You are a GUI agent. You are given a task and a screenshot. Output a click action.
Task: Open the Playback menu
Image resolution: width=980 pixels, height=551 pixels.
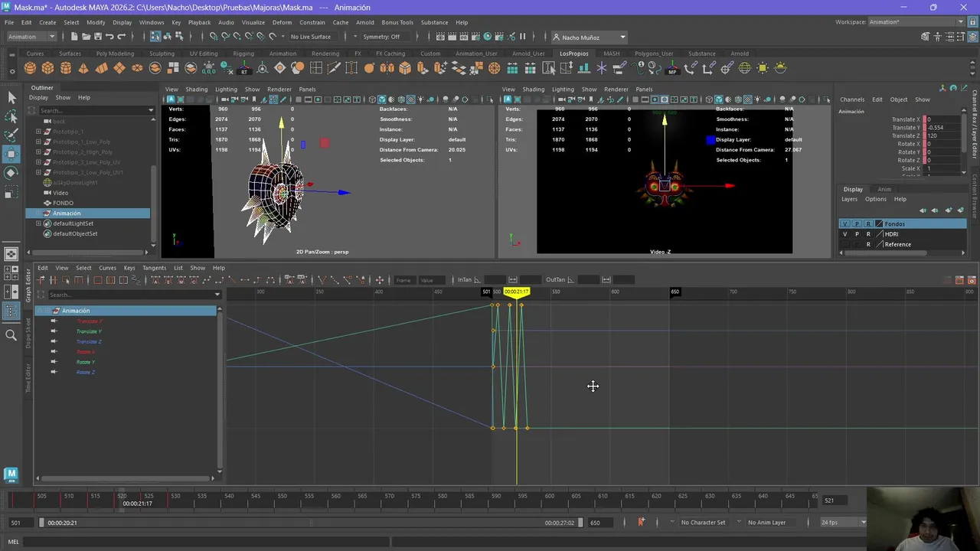point(199,22)
